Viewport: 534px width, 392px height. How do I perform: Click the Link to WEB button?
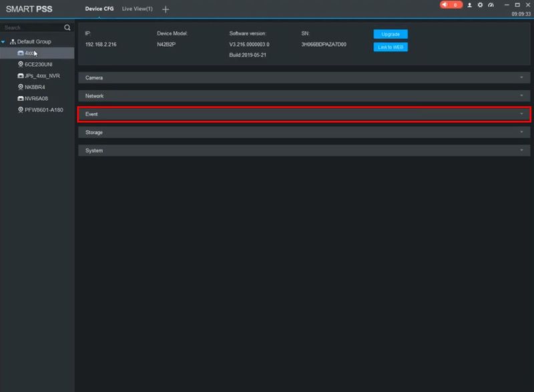(390, 47)
